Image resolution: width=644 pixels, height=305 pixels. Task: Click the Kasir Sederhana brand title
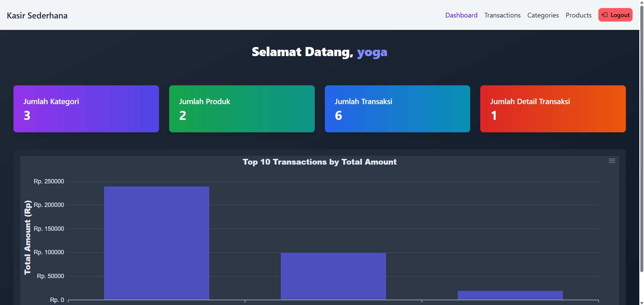click(37, 15)
